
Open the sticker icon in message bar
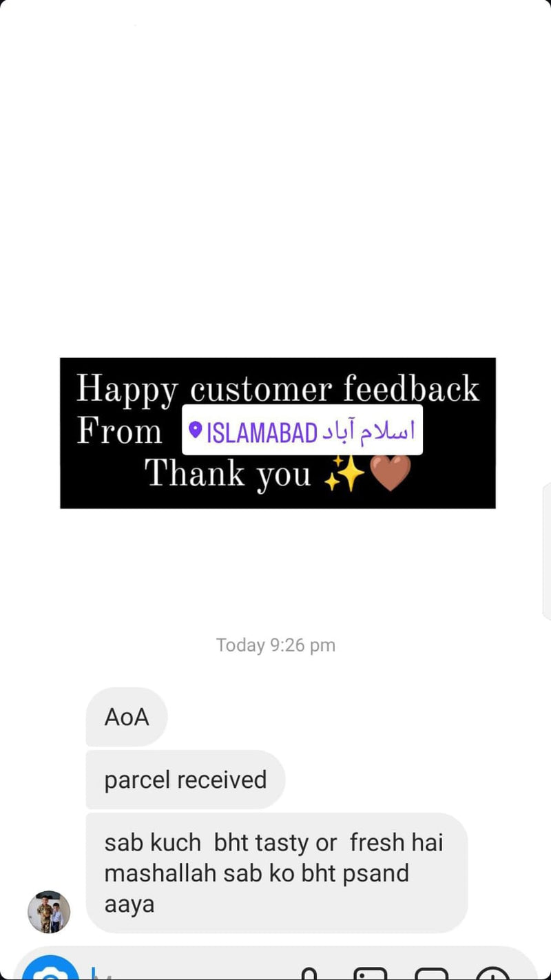[x=431, y=974]
